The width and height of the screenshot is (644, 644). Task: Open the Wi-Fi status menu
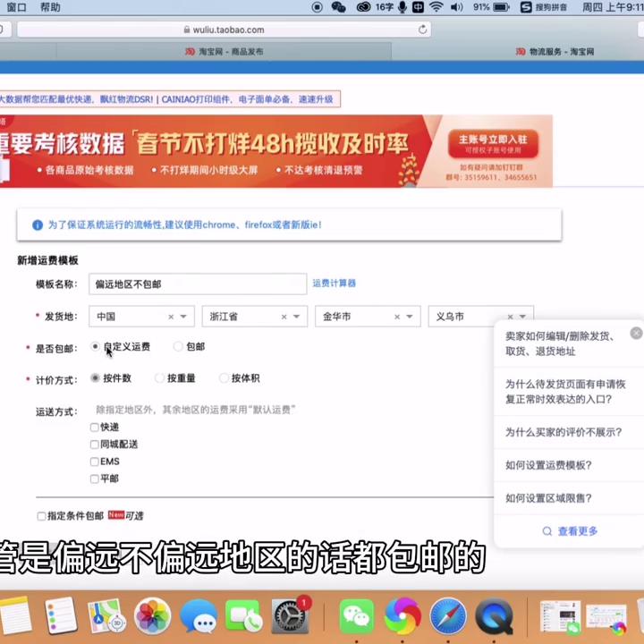click(436, 7)
